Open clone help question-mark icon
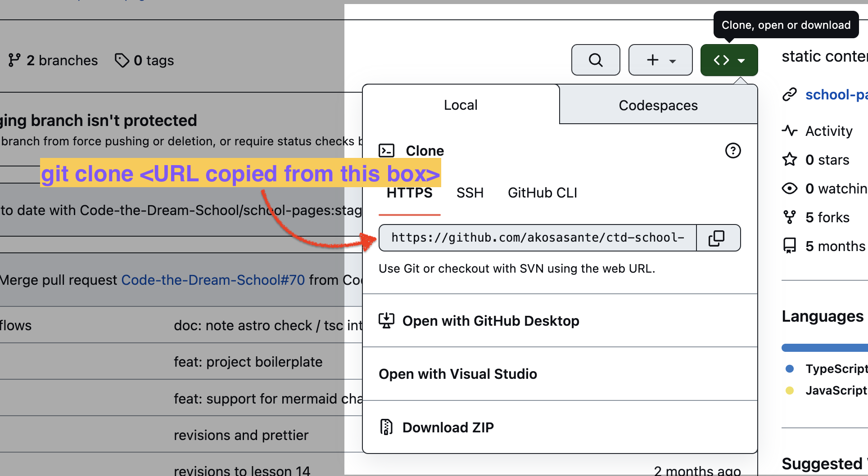 [733, 151]
